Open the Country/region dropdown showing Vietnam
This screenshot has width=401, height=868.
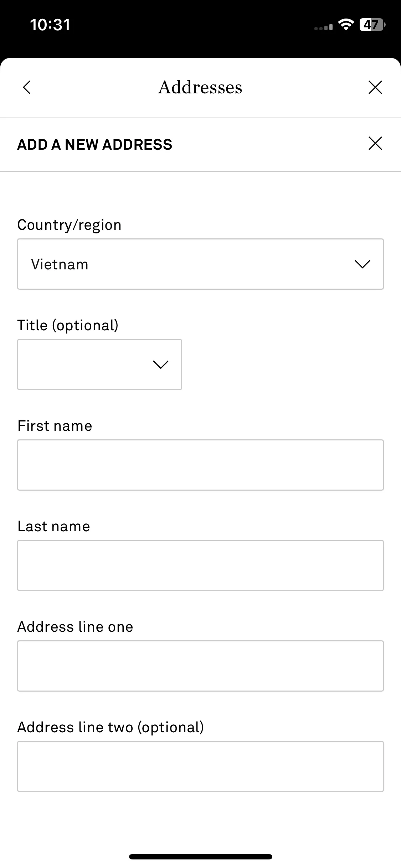click(x=200, y=264)
